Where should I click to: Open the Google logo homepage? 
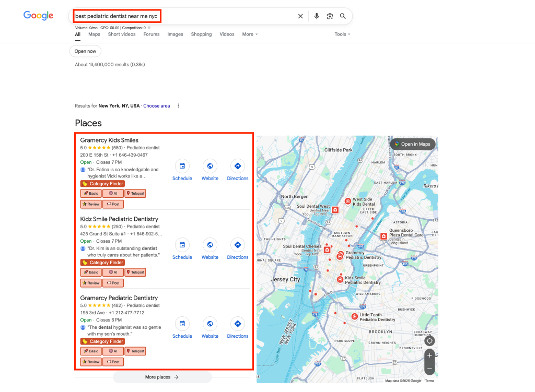coord(38,15)
